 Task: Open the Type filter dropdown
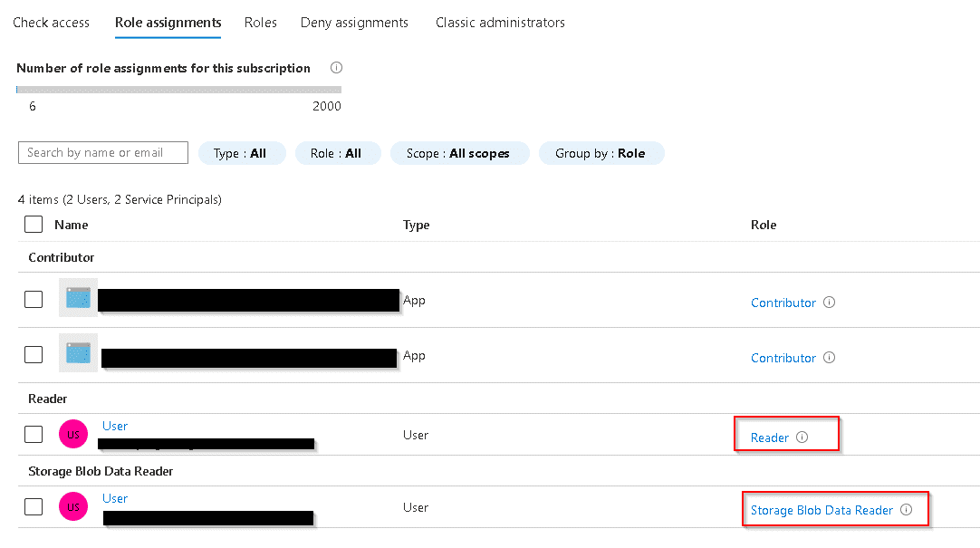point(242,153)
